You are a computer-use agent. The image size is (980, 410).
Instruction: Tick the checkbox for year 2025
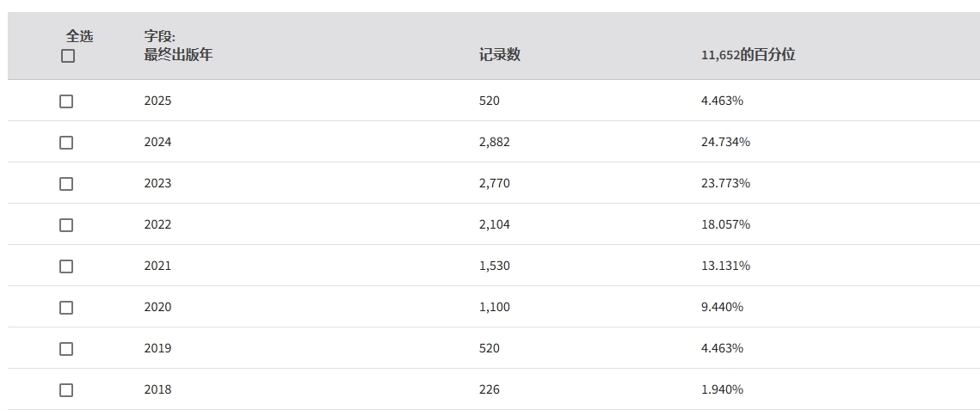(66, 101)
